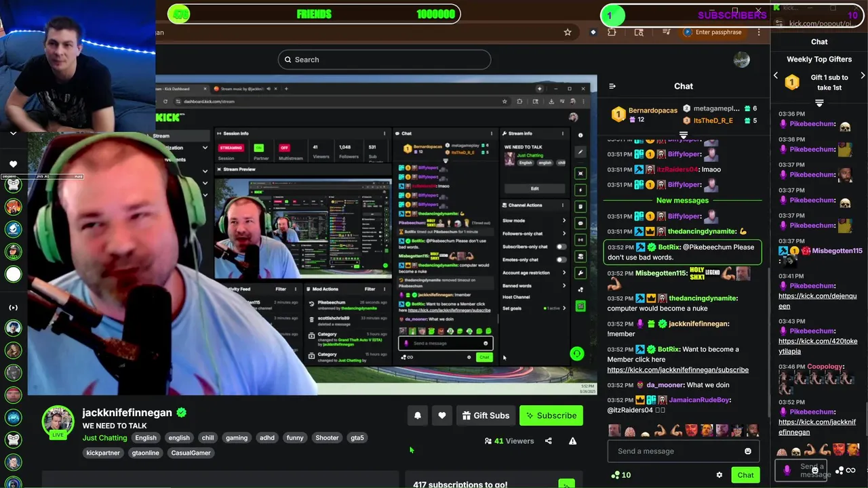
Task: Click the notification bell under the stream
Action: [x=418, y=415]
